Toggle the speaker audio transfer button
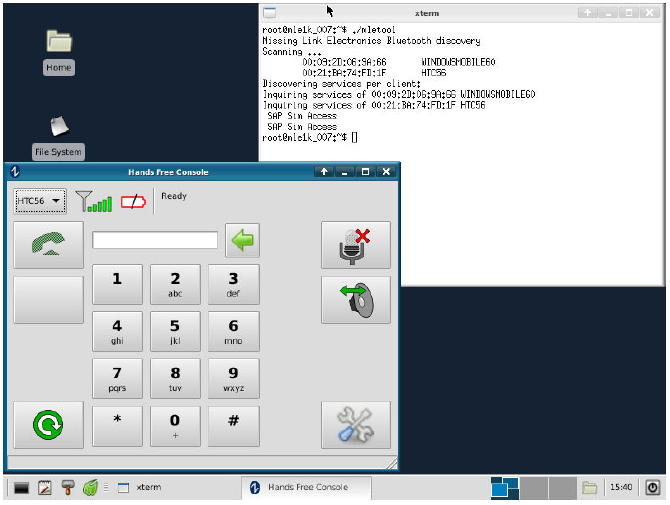670x505 pixels. coord(355,299)
